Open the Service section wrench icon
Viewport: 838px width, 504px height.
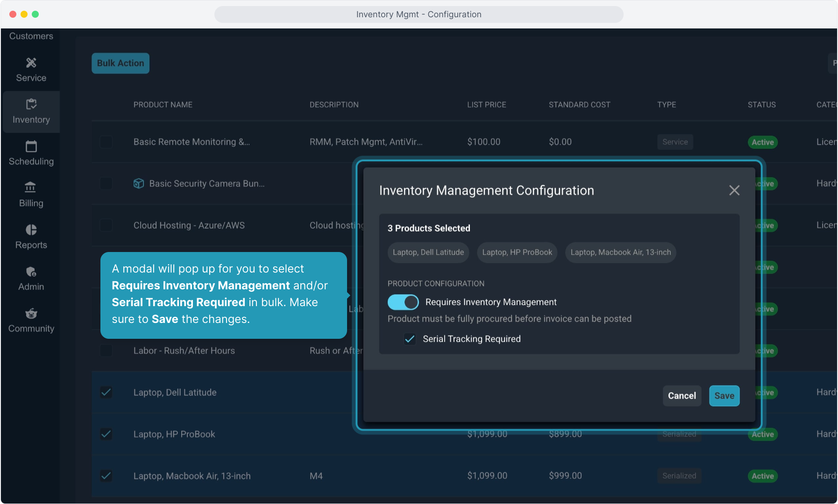pos(31,63)
